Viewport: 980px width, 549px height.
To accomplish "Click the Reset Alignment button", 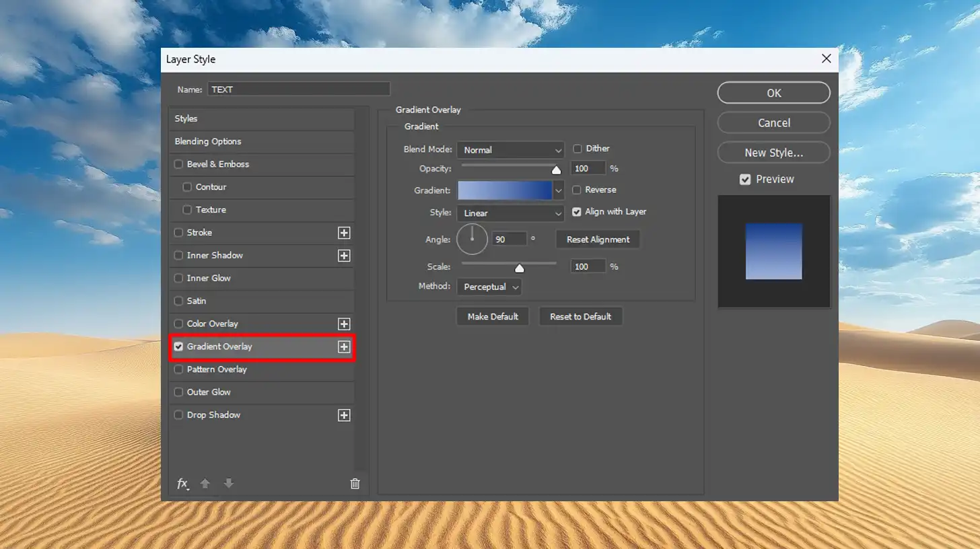I will [x=598, y=240].
